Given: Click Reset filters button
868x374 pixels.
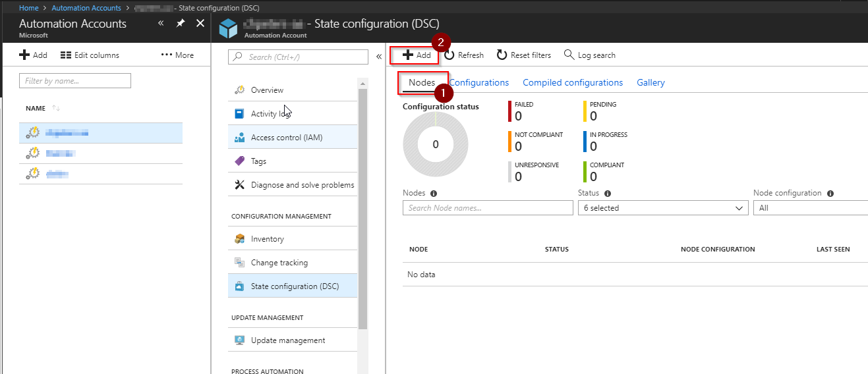Looking at the screenshot, I should (x=524, y=55).
